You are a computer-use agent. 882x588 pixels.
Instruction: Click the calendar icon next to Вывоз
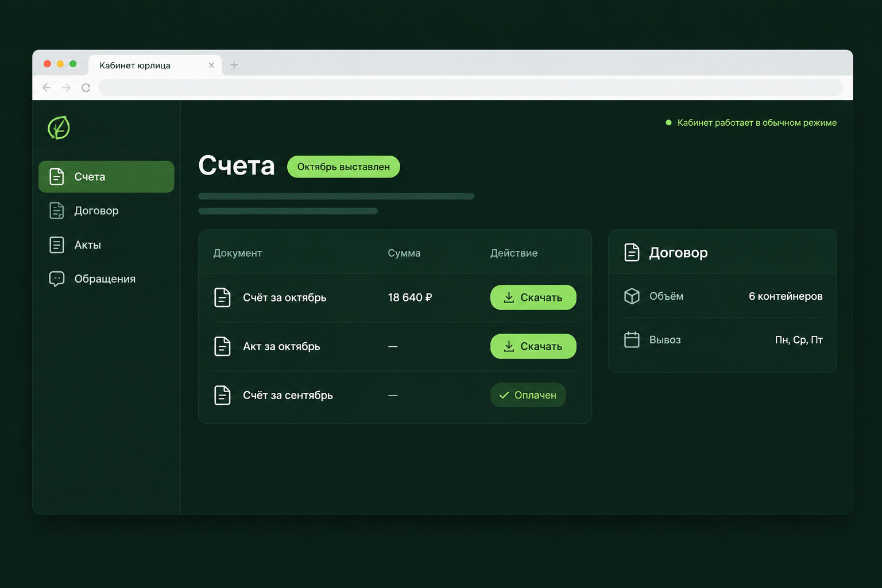point(632,340)
